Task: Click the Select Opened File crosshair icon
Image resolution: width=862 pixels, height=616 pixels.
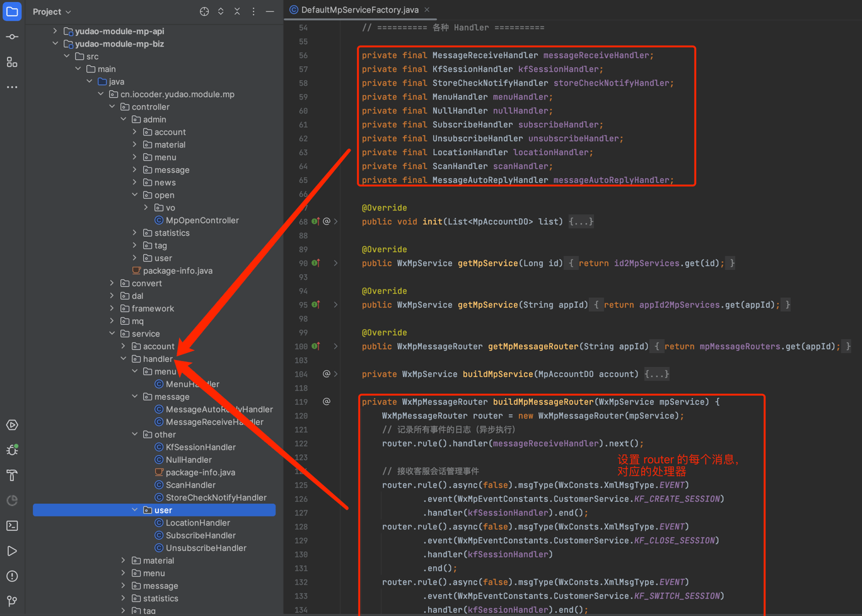Action: pyautogui.click(x=204, y=12)
